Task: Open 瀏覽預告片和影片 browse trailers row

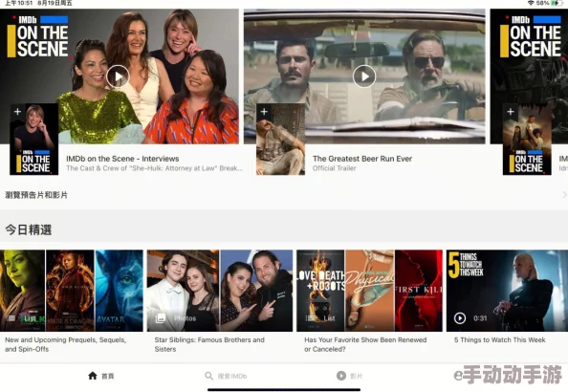Action: [284, 195]
